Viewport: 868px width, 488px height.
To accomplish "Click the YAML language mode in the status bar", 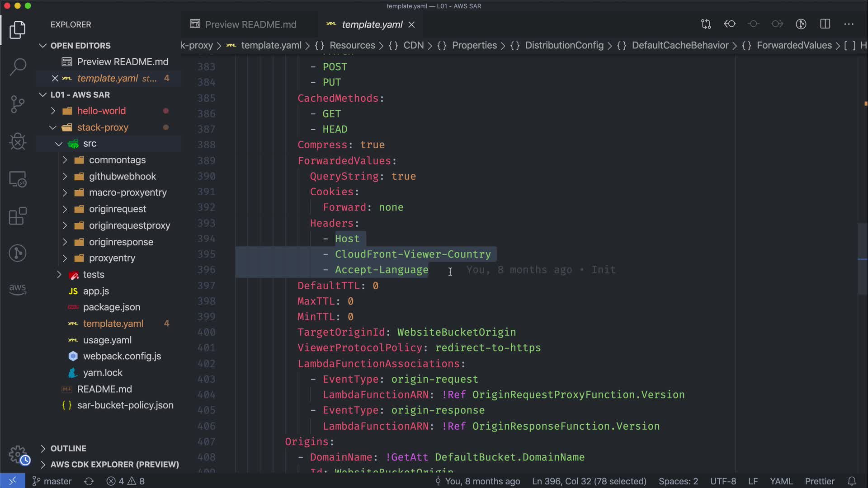I will pos(781,481).
